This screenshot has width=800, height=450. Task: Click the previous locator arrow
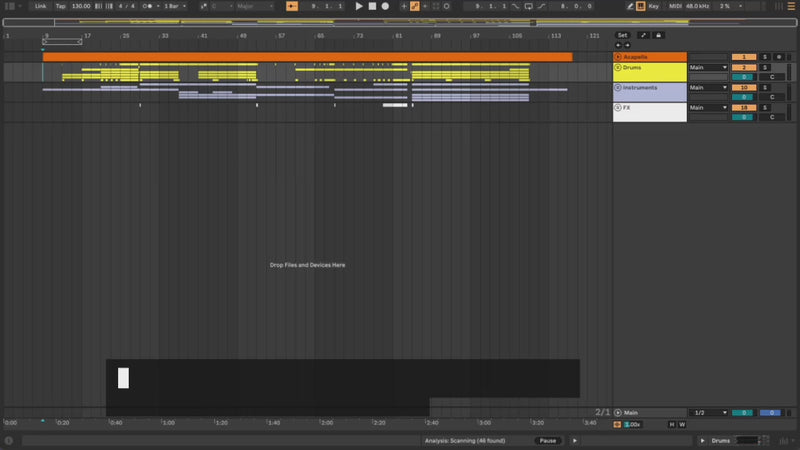[x=617, y=45]
